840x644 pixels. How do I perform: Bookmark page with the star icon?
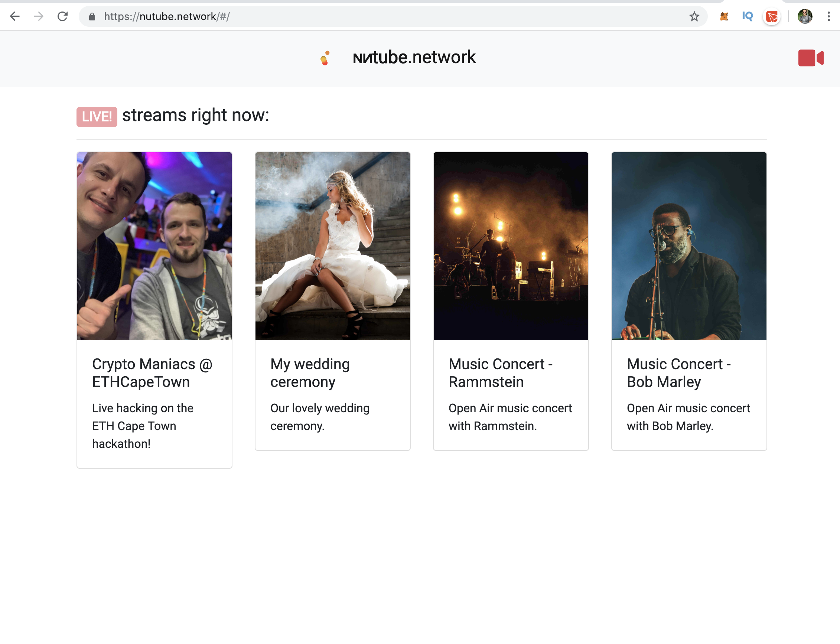(694, 16)
